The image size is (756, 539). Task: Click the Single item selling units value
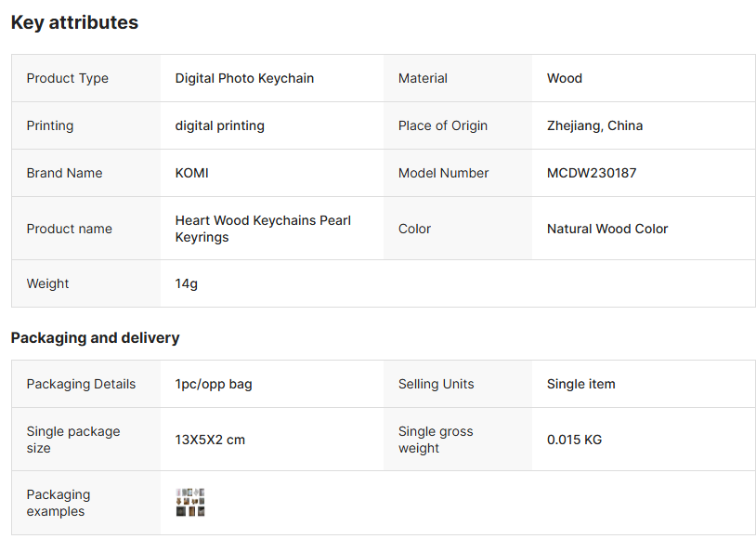pos(580,385)
